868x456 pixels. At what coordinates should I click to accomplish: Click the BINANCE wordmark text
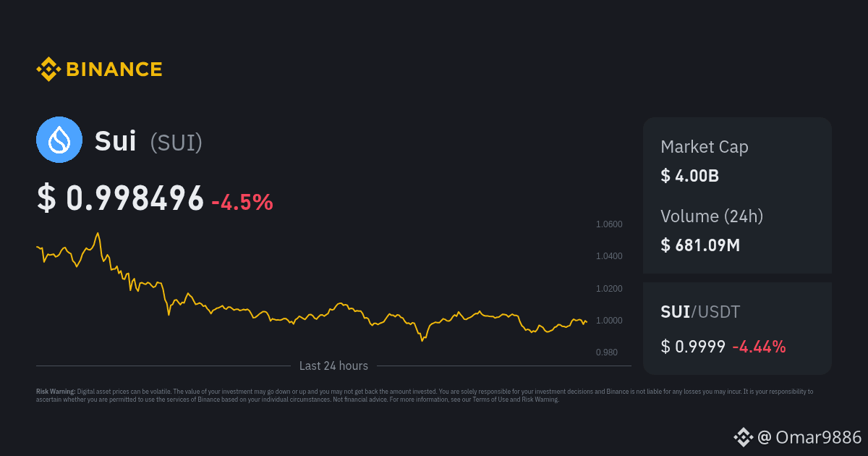114,69
